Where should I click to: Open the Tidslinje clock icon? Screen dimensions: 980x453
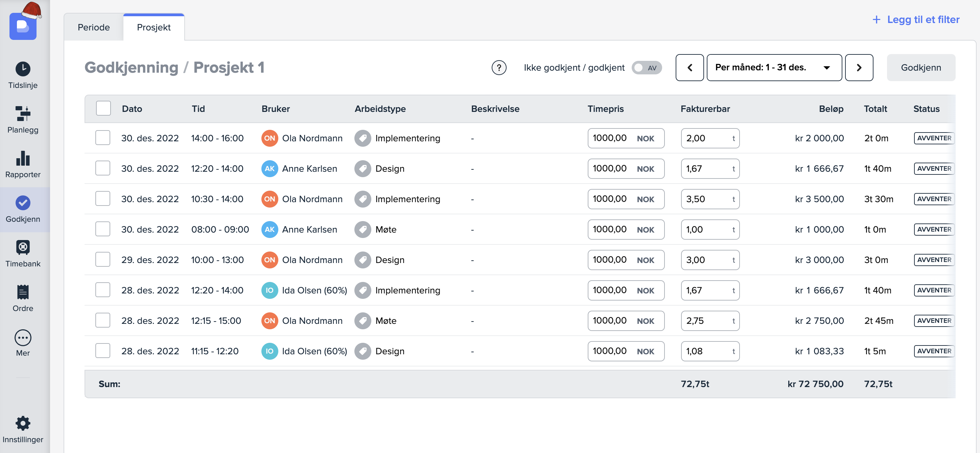(x=23, y=69)
